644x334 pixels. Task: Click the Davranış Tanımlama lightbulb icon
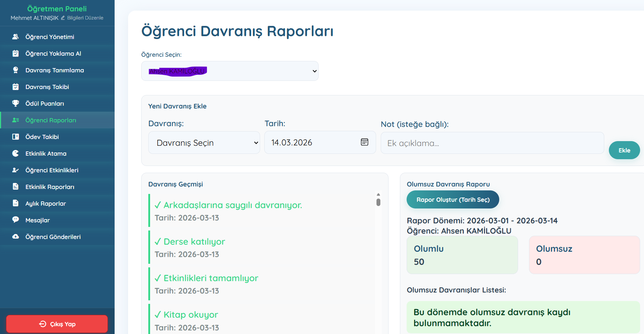coord(16,70)
